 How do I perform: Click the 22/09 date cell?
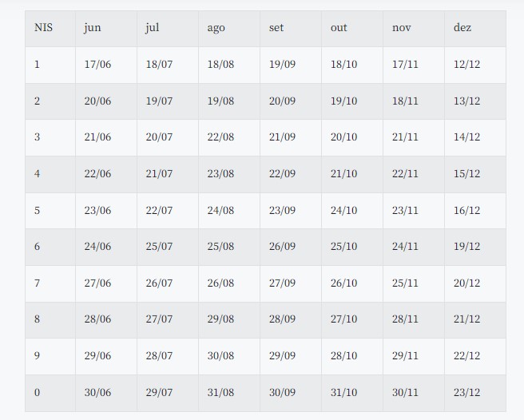282,174
